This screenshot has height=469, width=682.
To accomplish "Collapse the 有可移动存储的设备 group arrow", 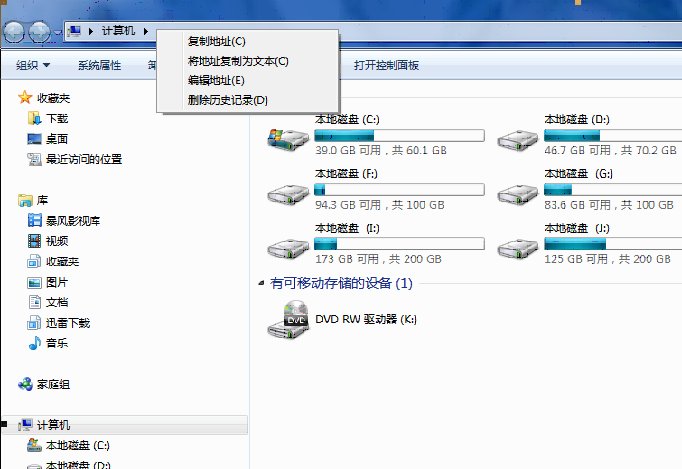I will 261,283.
